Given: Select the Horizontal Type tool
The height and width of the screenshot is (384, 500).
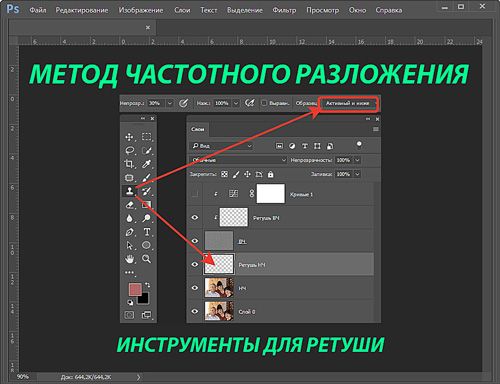Looking at the screenshot, I should tap(147, 232).
